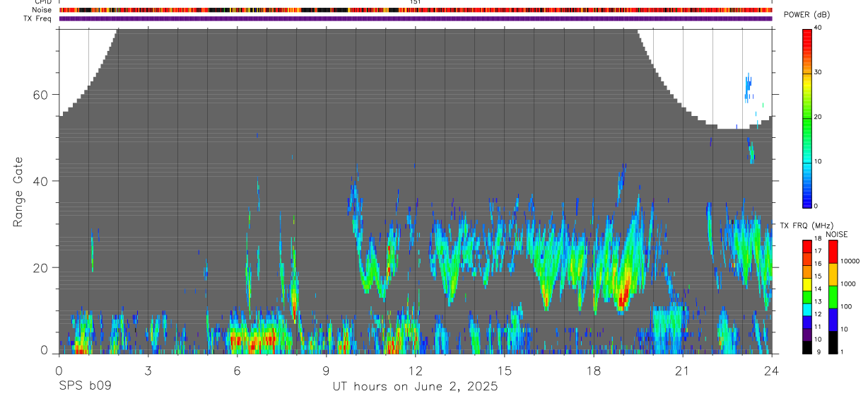Click the 10 tick on POWER color bar
868x401 pixels.
(818, 161)
